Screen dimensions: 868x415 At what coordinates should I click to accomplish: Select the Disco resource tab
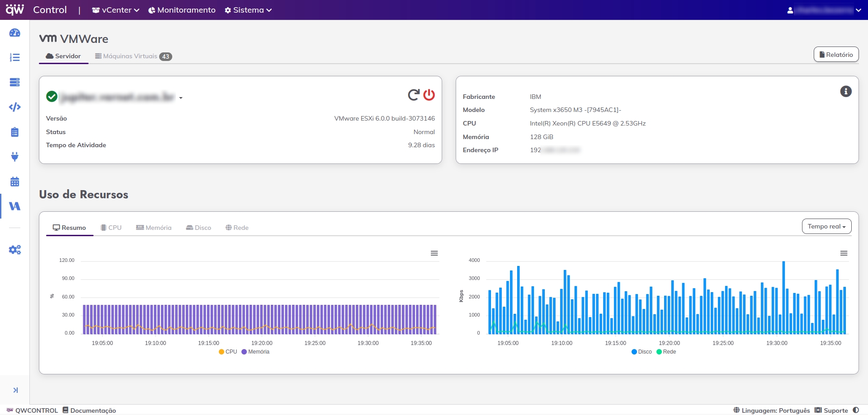tap(198, 228)
